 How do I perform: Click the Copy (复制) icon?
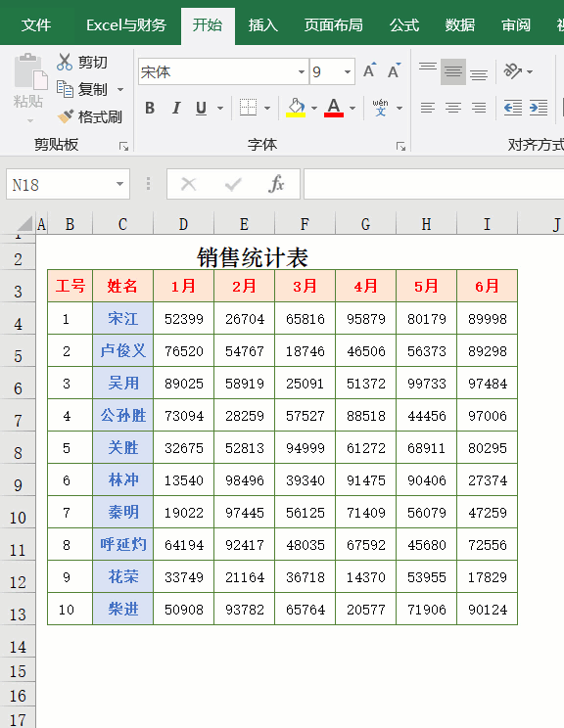[65, 89]
